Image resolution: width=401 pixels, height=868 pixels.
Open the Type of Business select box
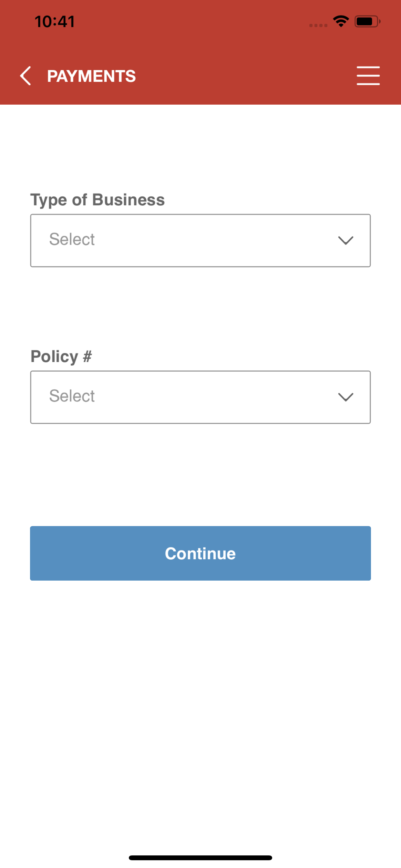pyautogui.click(x=200, y=240)
